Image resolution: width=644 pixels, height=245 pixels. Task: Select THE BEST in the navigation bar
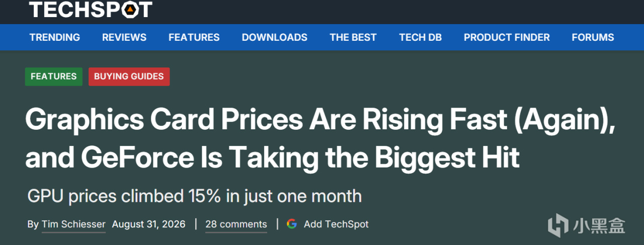tap(353, 37)
